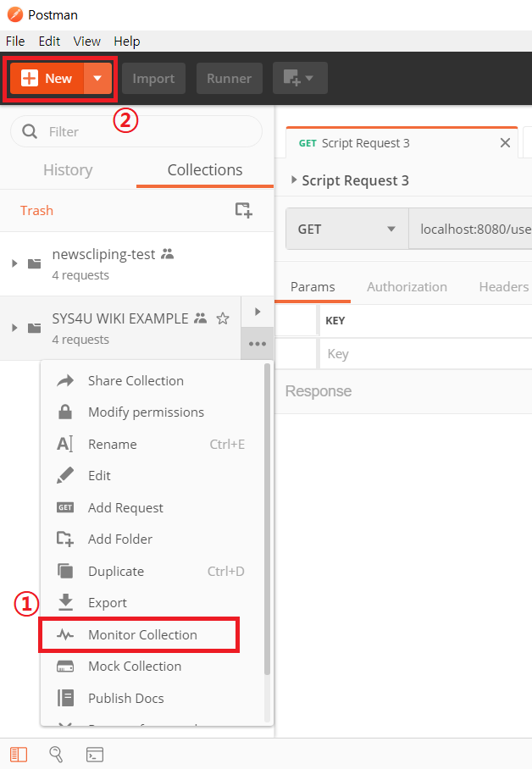The height and width of the screenshot is (769, 532).
Task: Open the Help menu
Action: click(x=126, y=41)
